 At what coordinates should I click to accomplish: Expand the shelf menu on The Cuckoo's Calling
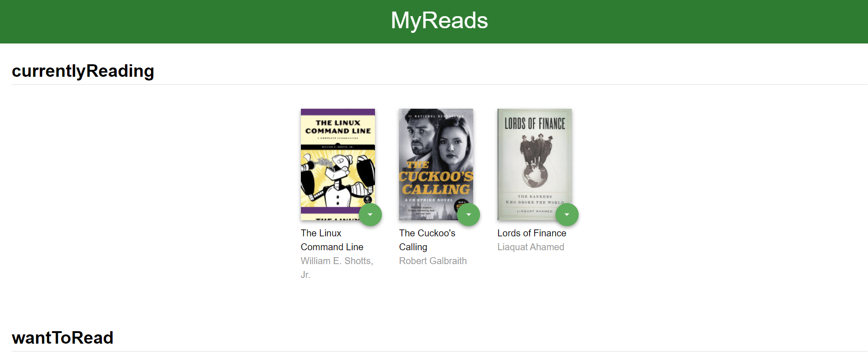pos(468,215)
